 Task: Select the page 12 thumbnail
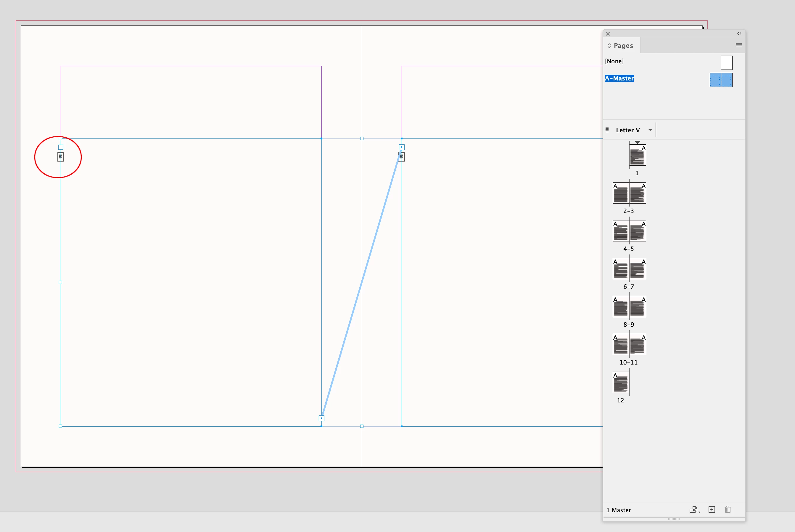[x=621, y=382]
